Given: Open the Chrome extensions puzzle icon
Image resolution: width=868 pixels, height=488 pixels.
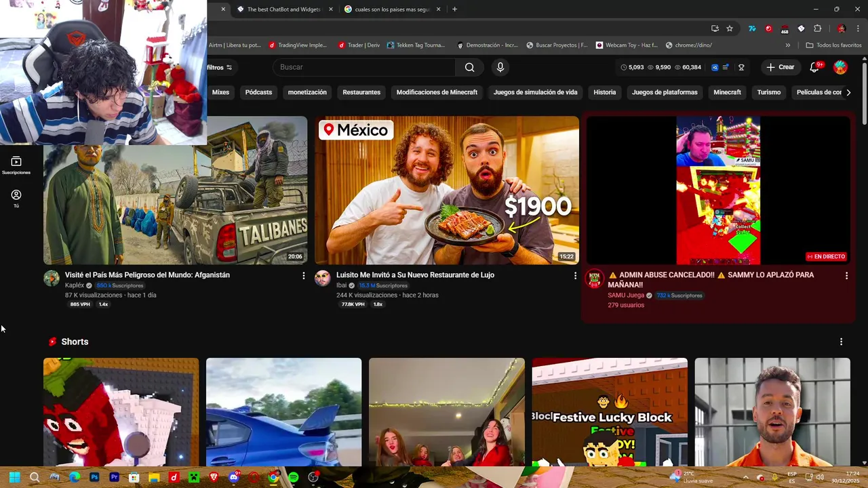Looking at the screenshot, I should pos(817,28).
